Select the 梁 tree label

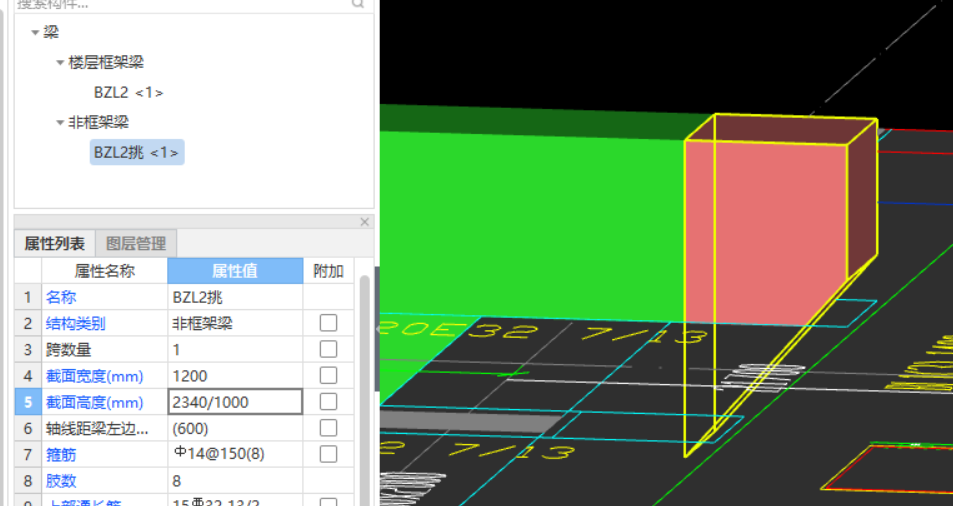pos(51,32)
